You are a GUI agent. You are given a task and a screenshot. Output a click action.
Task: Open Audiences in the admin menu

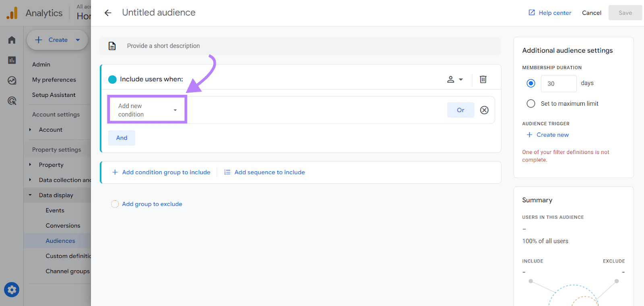click(x=60, y=241)
